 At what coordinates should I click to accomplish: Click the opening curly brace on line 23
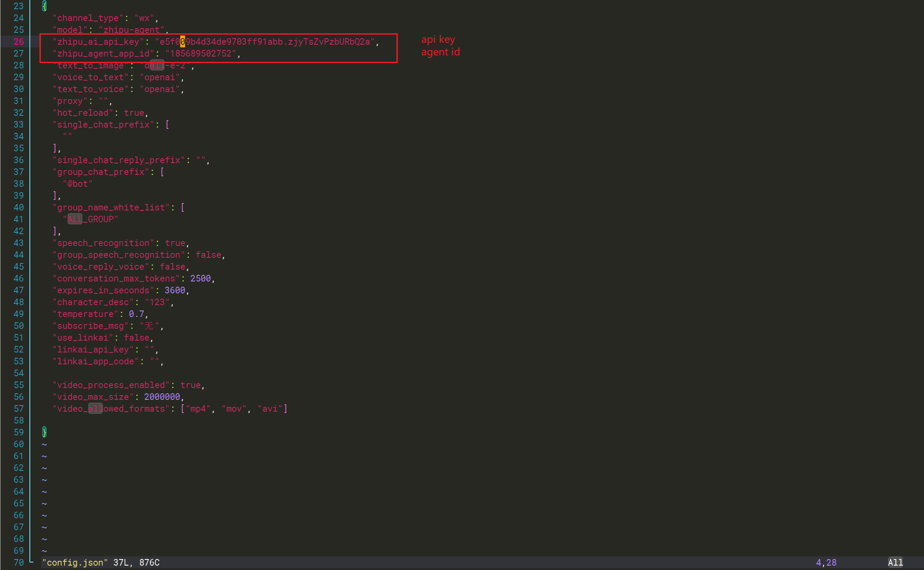pyautogui.click(x=44, y=6)
